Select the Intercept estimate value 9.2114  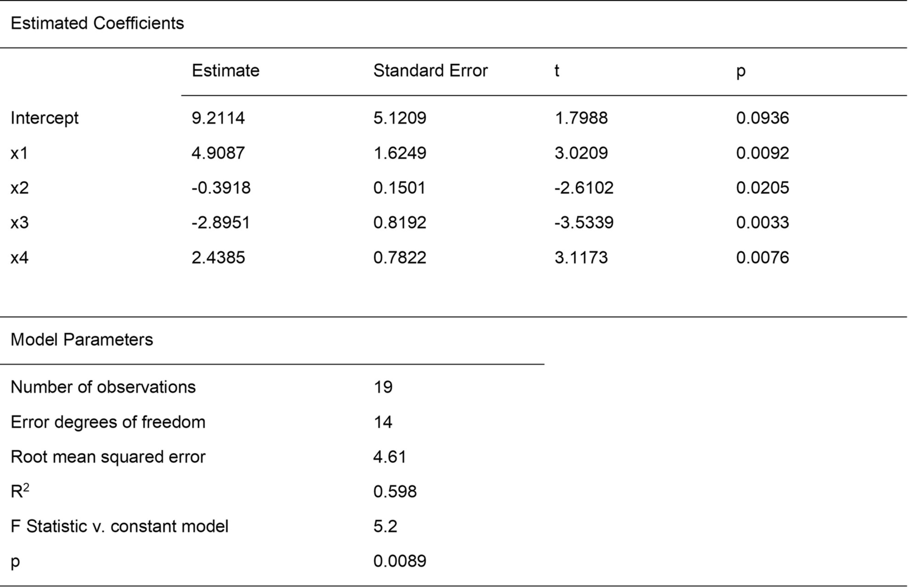[x=218, y=118]
